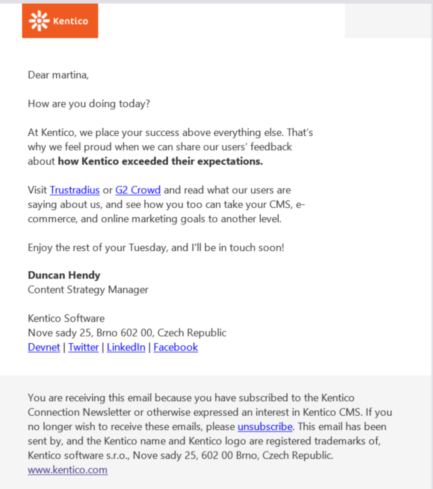Click the 'How are you doing today?' line
This screenshot has width=433, height=489.
89,104
